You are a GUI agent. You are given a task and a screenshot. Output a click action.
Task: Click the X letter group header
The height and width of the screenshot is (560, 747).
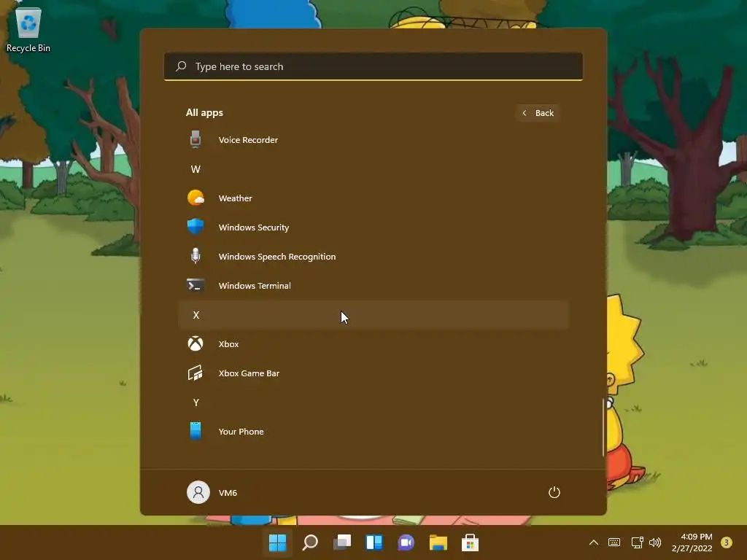tap(373, 314)
